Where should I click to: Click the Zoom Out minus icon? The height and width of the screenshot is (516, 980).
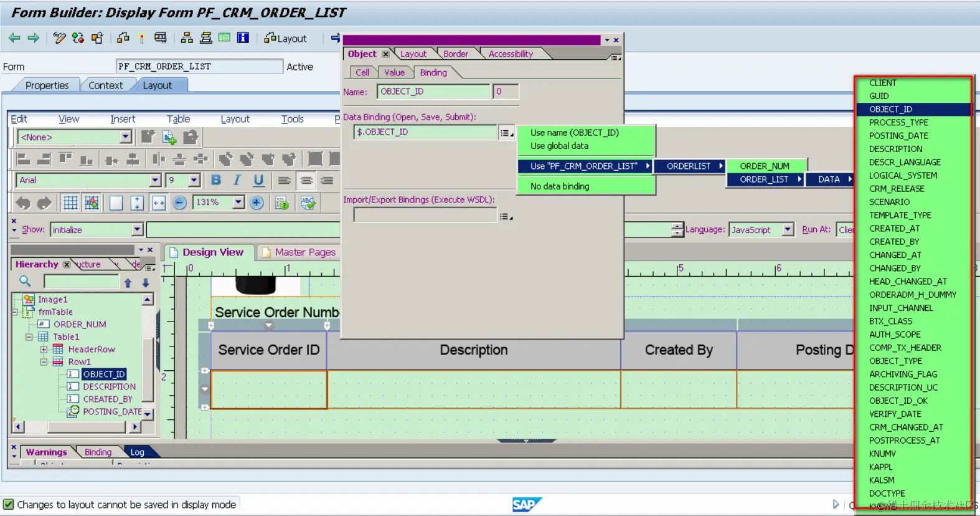pos(179,203)
